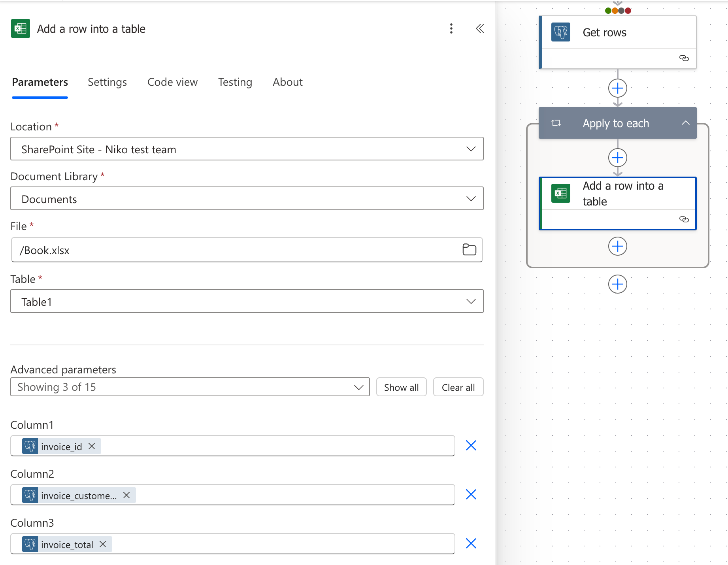Click Excel icon on Add a row card

pos(561,193)
